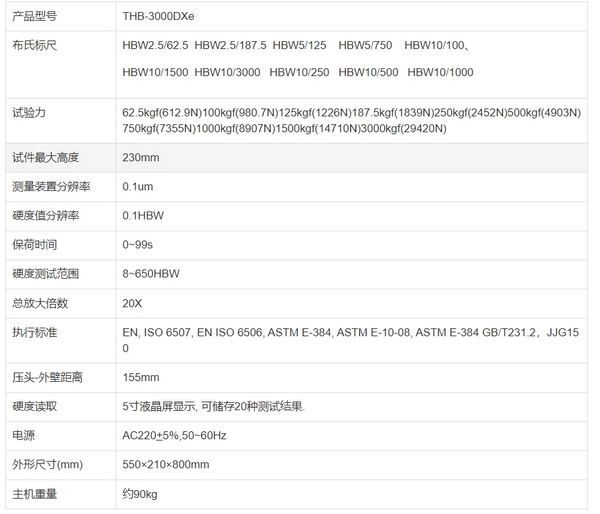600x514 pixels.
Task: Click the 155mm distance value
Action: click(x=140, y=377)
